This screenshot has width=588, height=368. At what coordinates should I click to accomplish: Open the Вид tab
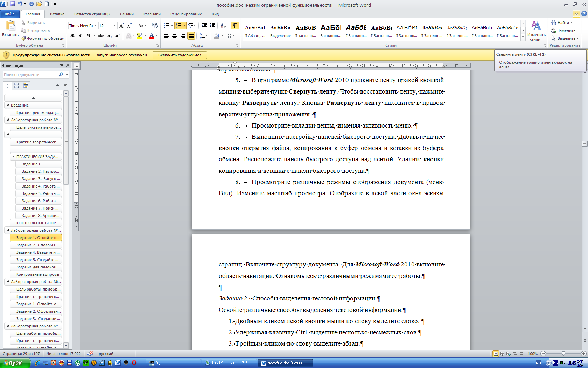(x=215, y=14)
